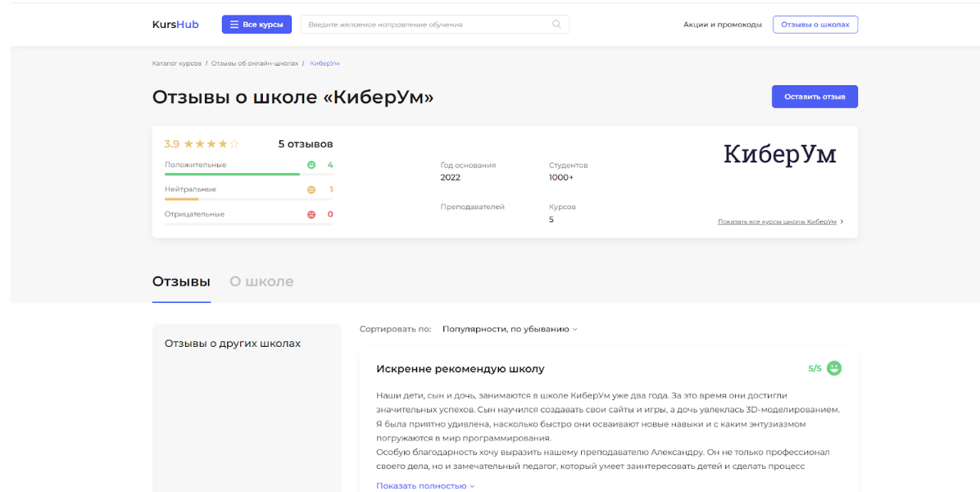
Task: Click the yellow neutral face icon
Action: [311, 189]
